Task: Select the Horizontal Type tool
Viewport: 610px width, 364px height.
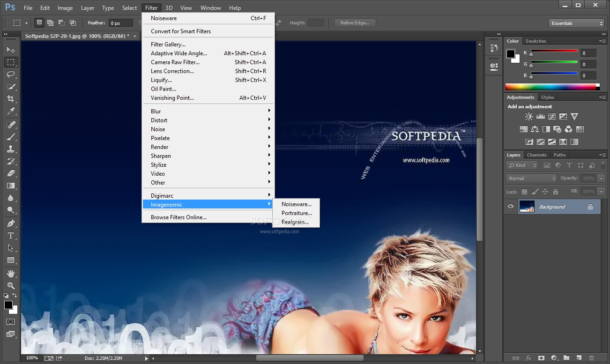Action: click(11, 236)
